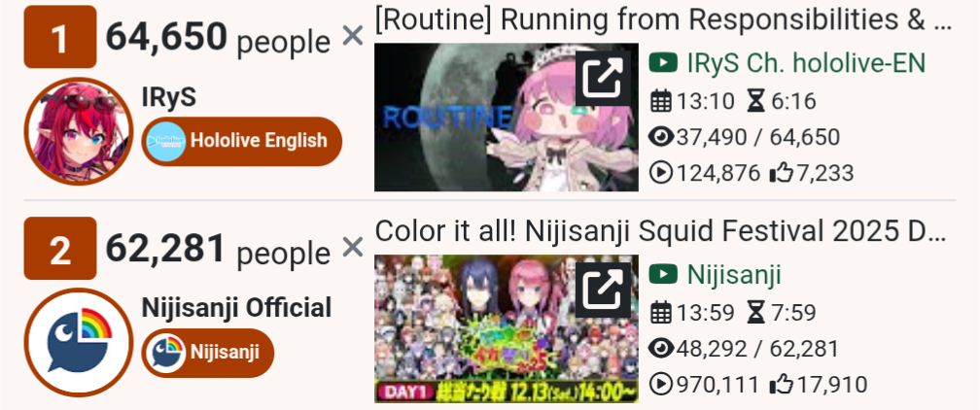Select the Nijisanji group tag
Viewport: 980px width, 410px height.
207,353
